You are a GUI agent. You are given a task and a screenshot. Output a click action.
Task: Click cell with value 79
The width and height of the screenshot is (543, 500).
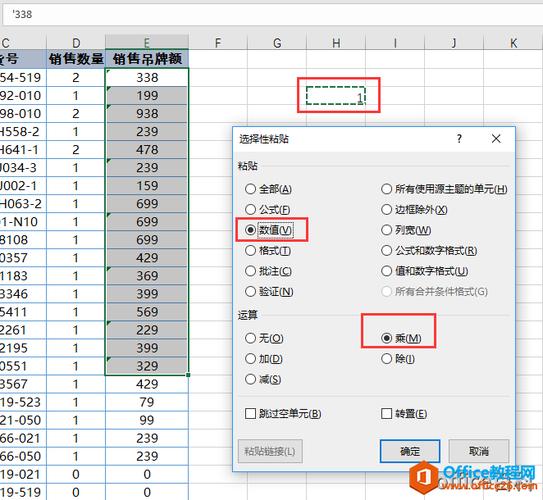(147, 402)
